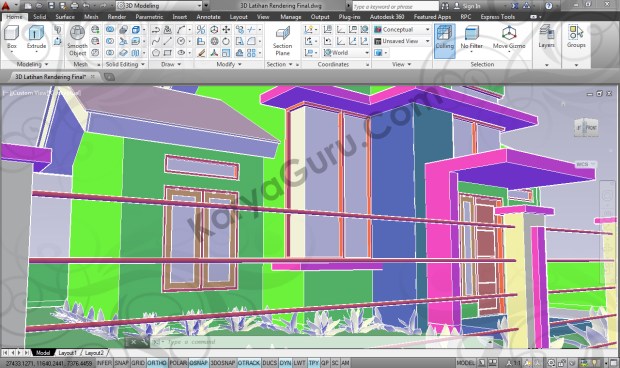Open the AutoCAD application menu logo

[6, 5]
